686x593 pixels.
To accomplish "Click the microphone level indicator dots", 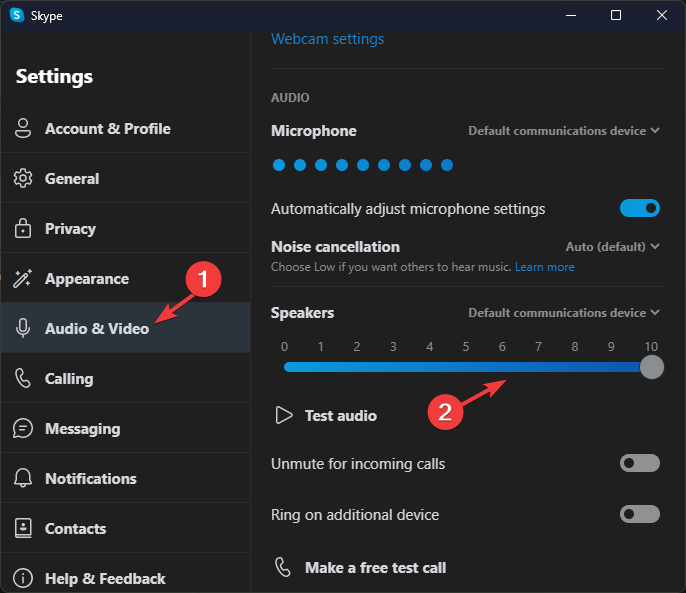I will pyautogui.click(x=363, y=165).
